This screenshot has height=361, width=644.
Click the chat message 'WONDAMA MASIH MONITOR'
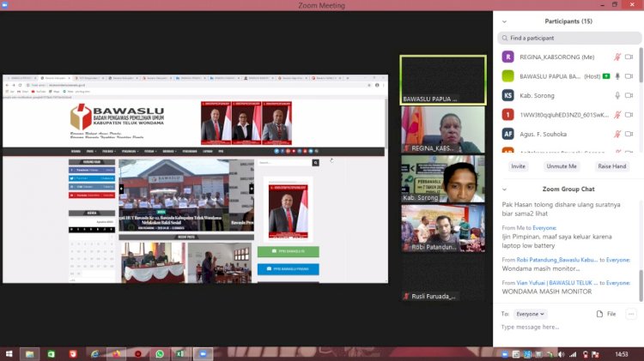click(547, 292)
